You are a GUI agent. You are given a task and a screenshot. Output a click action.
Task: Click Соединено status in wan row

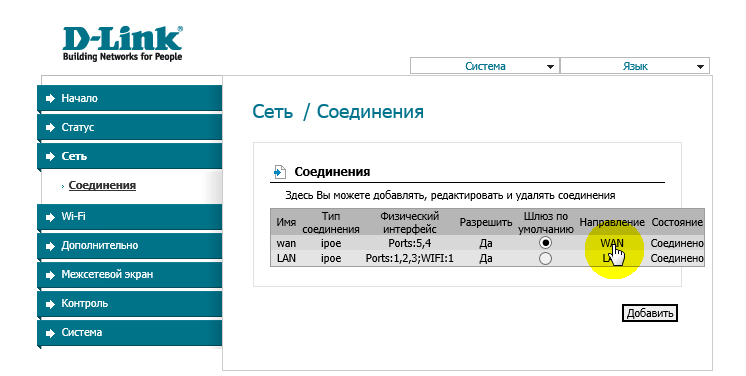(x=677, y=243)
